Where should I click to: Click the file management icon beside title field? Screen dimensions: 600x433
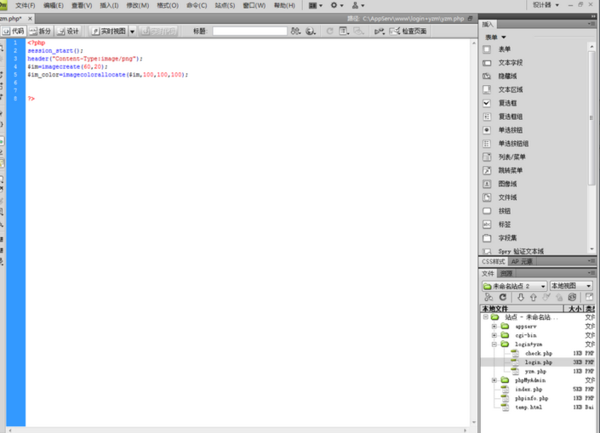tap(295, 31)
